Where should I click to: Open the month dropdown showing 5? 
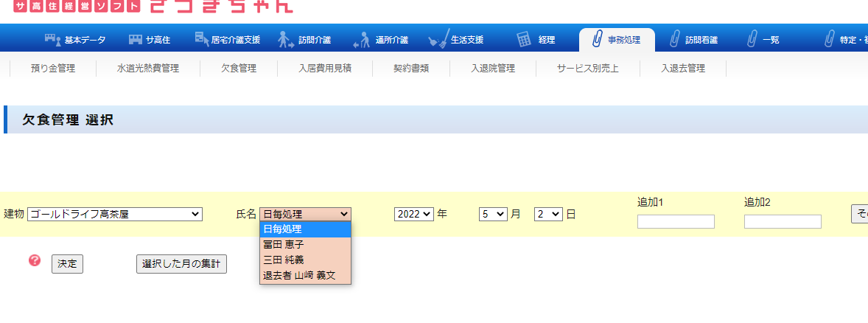[x=493, y=214]
